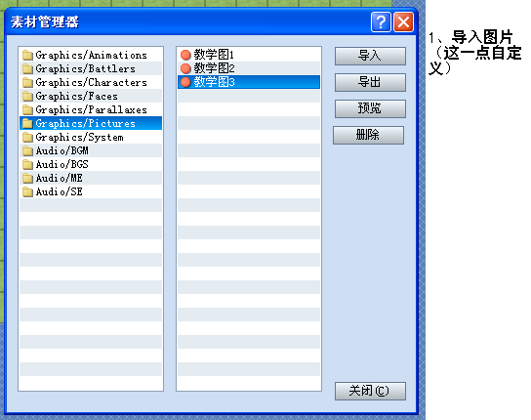This screenshot has height=420, width=531.
Task: Close the 素材管理器 dialog window
Action: coord(403,22)
